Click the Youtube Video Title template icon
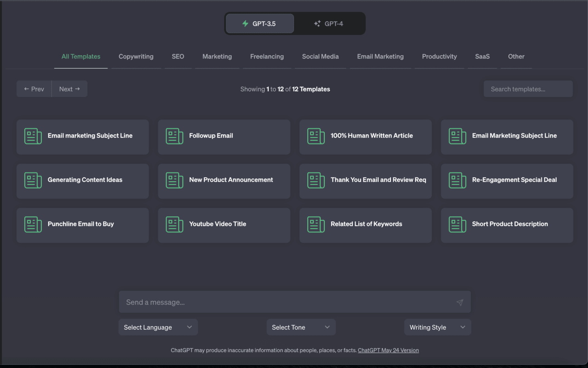Viewport: 588px width, 368px height. tap(174, 224)
